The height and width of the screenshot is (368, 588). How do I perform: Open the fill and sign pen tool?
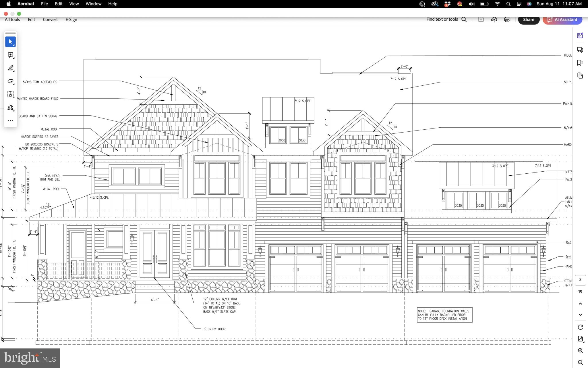click(x=10, y=108)
